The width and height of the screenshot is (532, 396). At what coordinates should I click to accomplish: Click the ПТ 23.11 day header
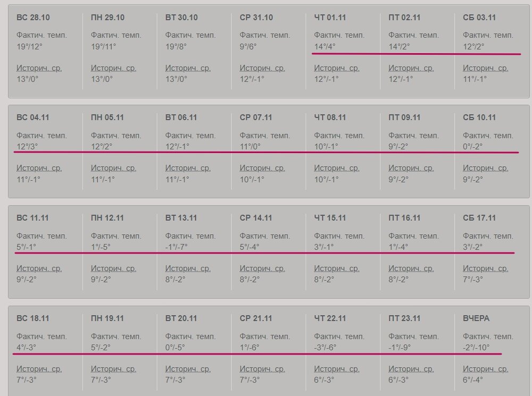[404, 318]
